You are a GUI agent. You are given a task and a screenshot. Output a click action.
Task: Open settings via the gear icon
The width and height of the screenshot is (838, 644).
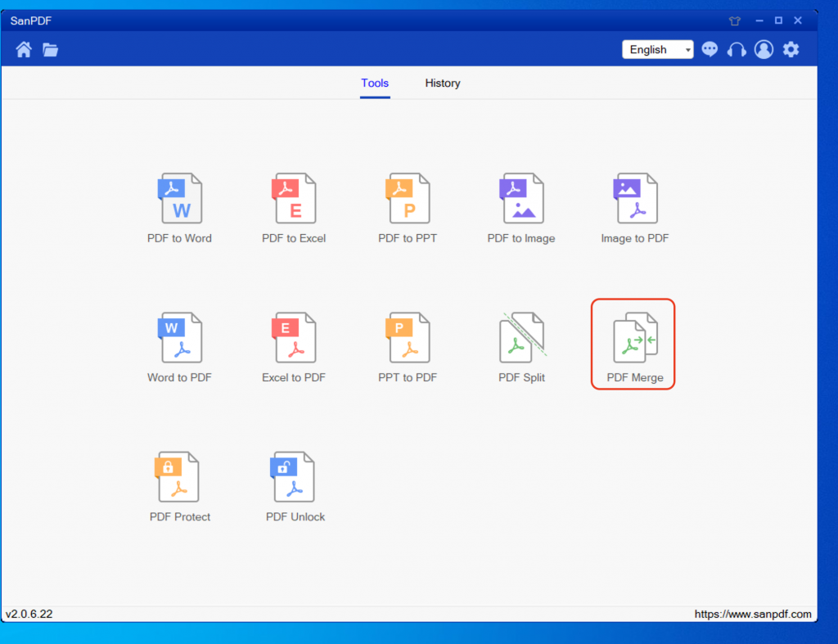pos(791,50)
